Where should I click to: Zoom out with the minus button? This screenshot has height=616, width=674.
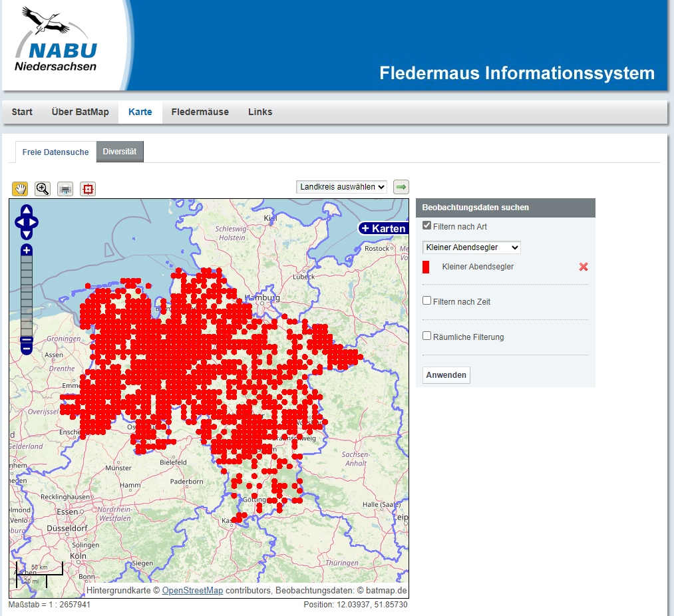point(27,346)
